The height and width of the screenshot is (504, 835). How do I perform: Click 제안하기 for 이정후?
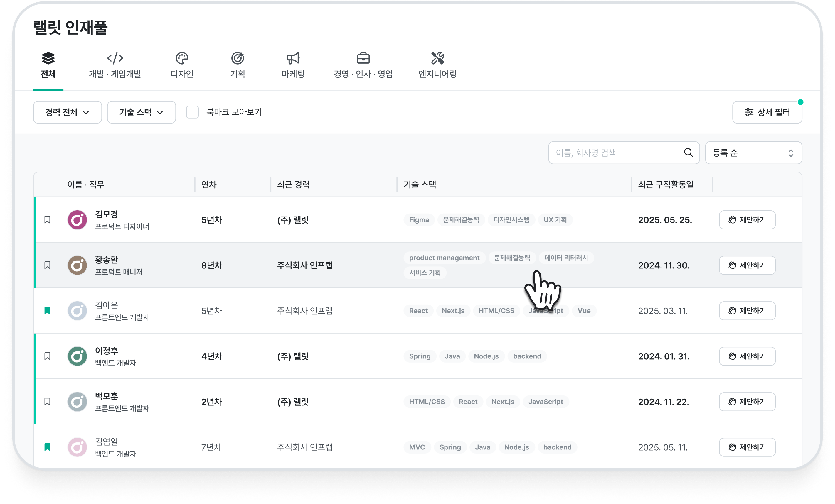click(x=747, y=356)
